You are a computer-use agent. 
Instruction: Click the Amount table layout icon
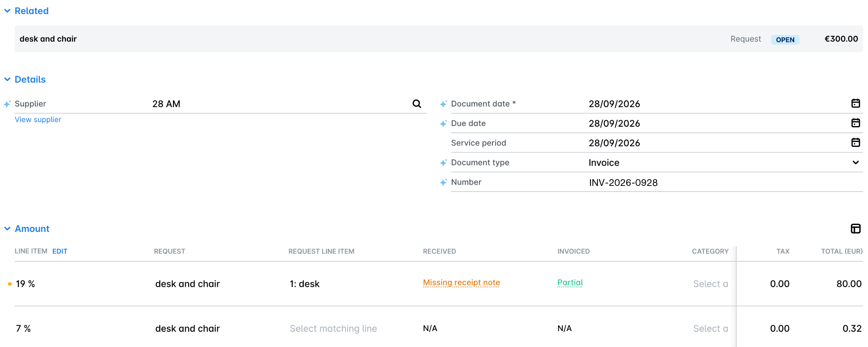(x=855, y=229)
